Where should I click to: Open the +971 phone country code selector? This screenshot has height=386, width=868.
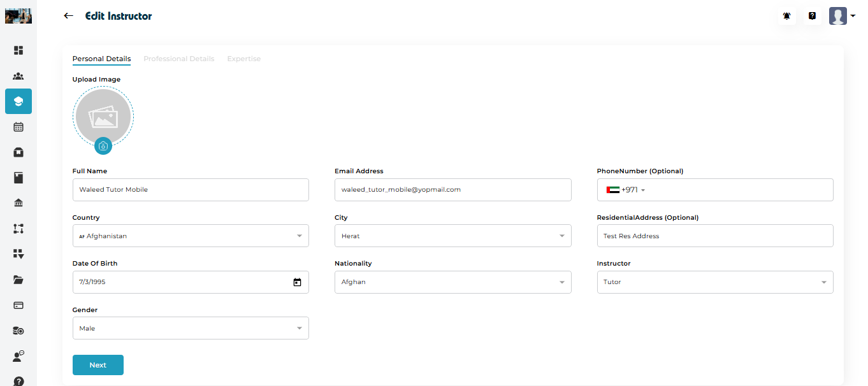pyautogui.click(x=626, y=190)
